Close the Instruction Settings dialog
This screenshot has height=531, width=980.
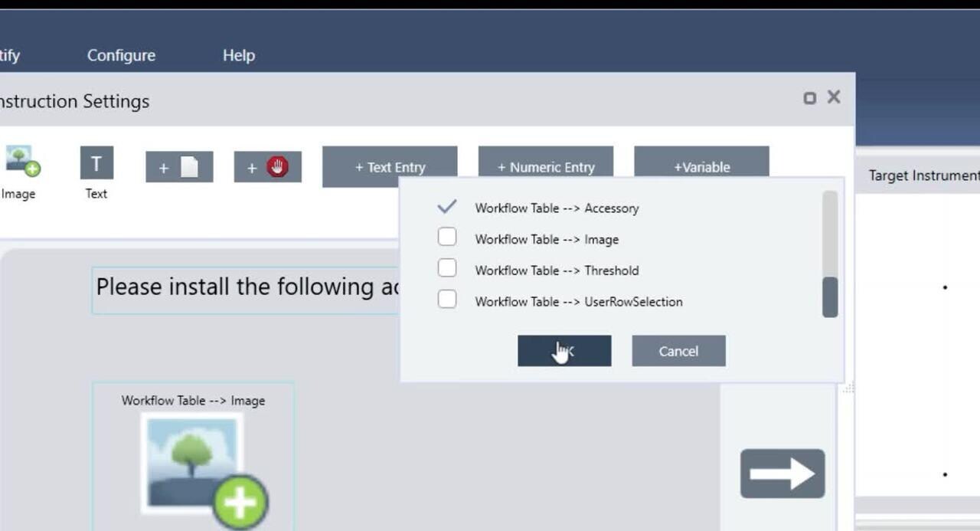pos(834,97)
